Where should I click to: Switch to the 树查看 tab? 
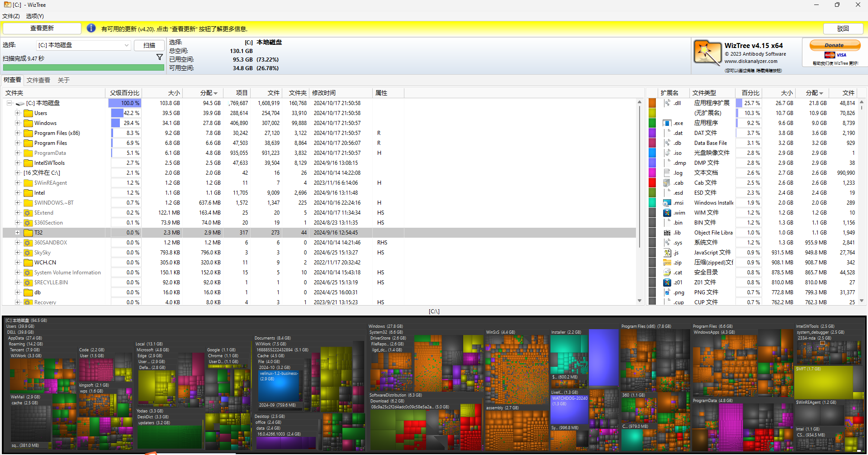12,80
